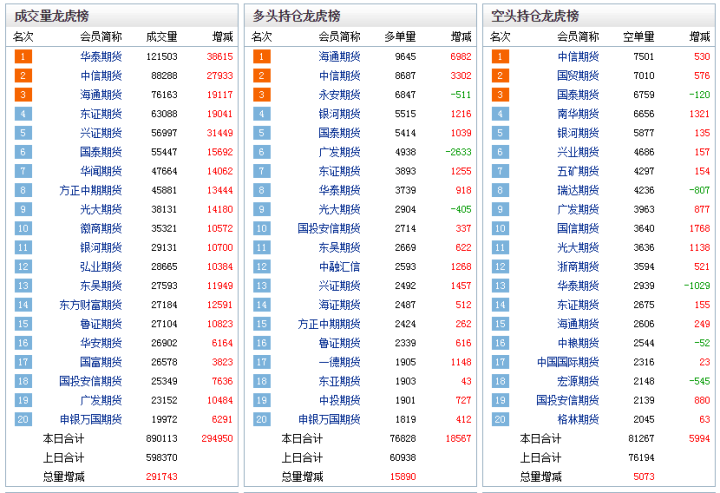Open 一德期货 member link
This screenshot has height=493, width=720.
pyautogui.click(x=339, y=362)
